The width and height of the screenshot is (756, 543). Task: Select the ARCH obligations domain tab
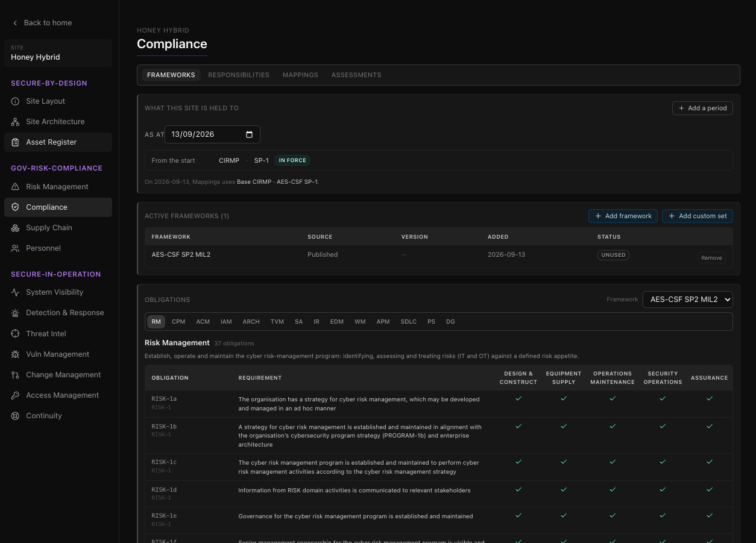click(251, 322)
